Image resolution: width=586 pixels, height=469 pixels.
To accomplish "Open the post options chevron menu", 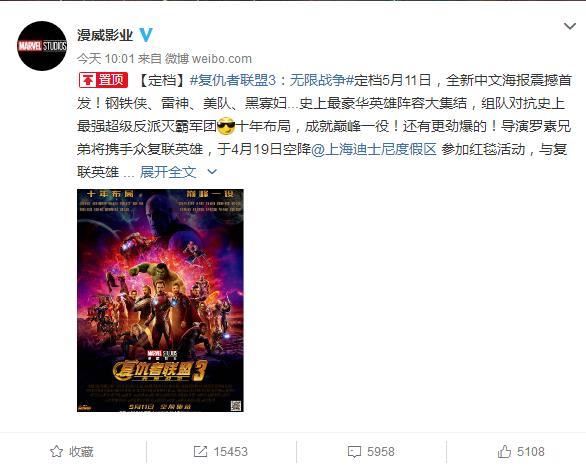I will point(570,26).
